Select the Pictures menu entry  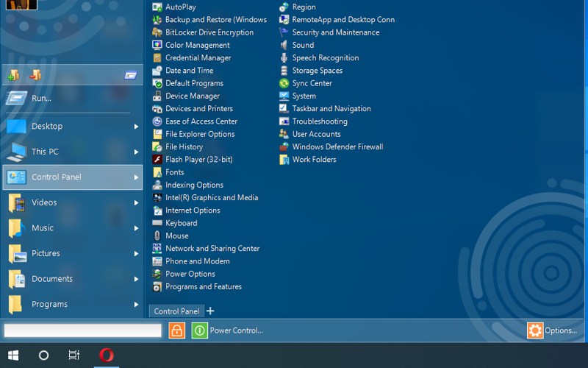coord(72,254)
